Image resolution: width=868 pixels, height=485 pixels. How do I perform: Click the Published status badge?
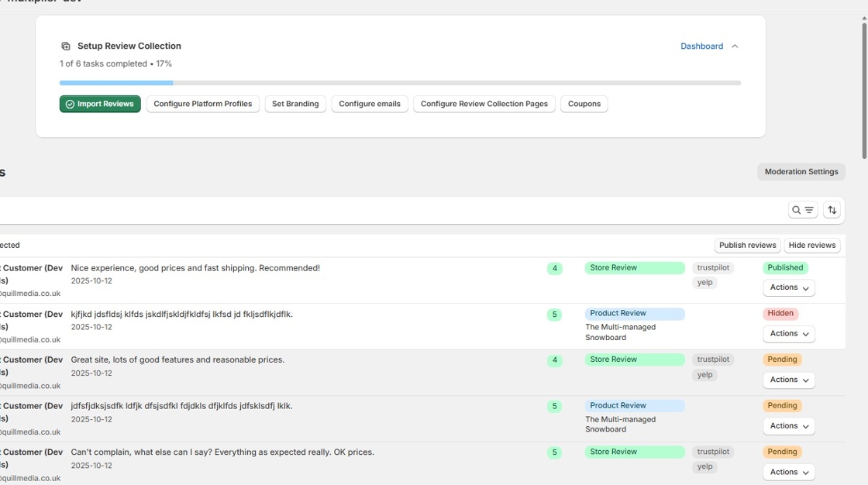click(x=785, y=267)
